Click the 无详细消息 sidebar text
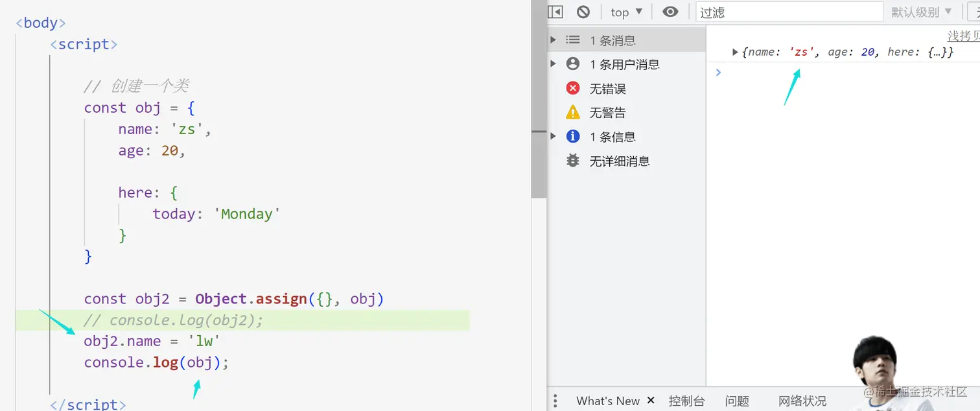This screenshot has width=980, height=411. [x=620, y=161]
